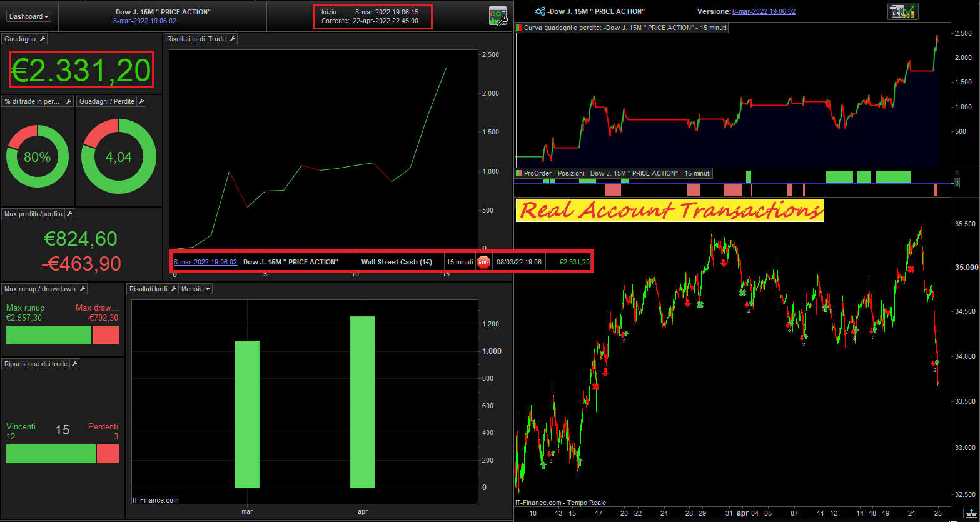The height and width of the screenshot is (522, 980).
Task: Click the Max profitto/perdita panel label
Action: [x=33, y=214]
